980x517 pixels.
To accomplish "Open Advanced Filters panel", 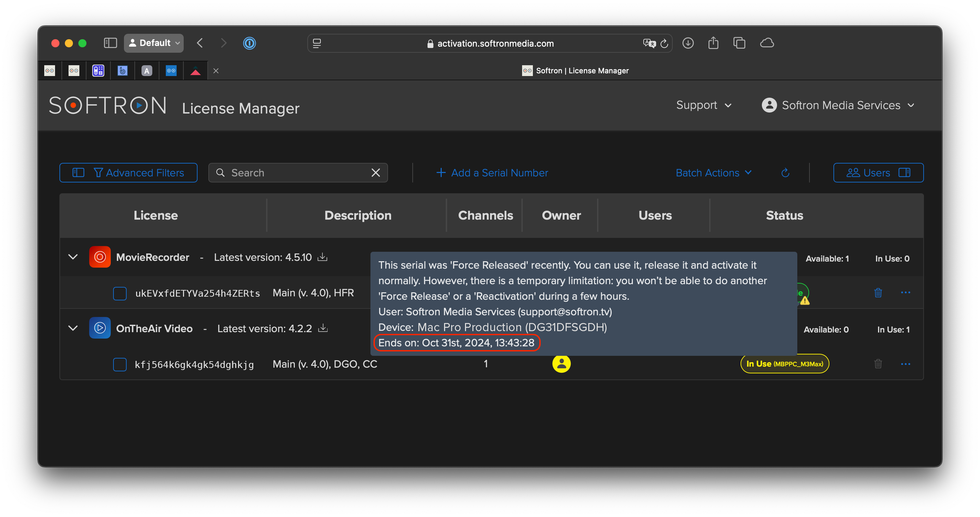I will 128,173.
